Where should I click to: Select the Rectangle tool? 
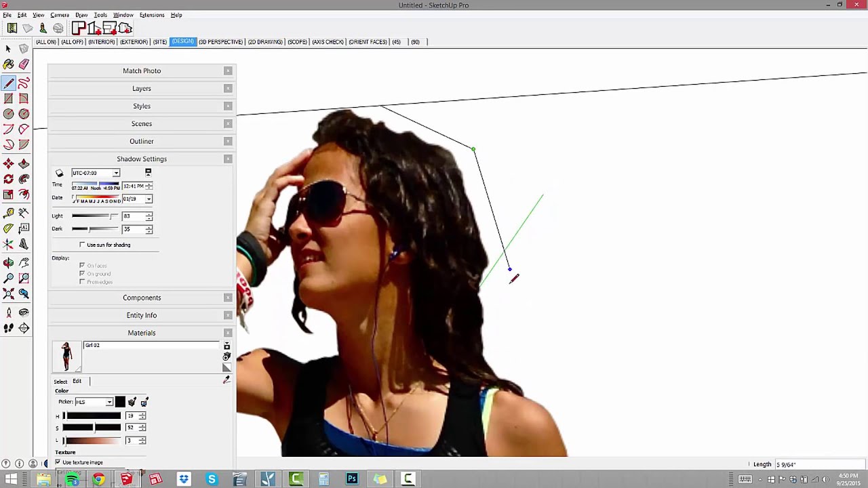pyautogui.click(x=8, y=98)
